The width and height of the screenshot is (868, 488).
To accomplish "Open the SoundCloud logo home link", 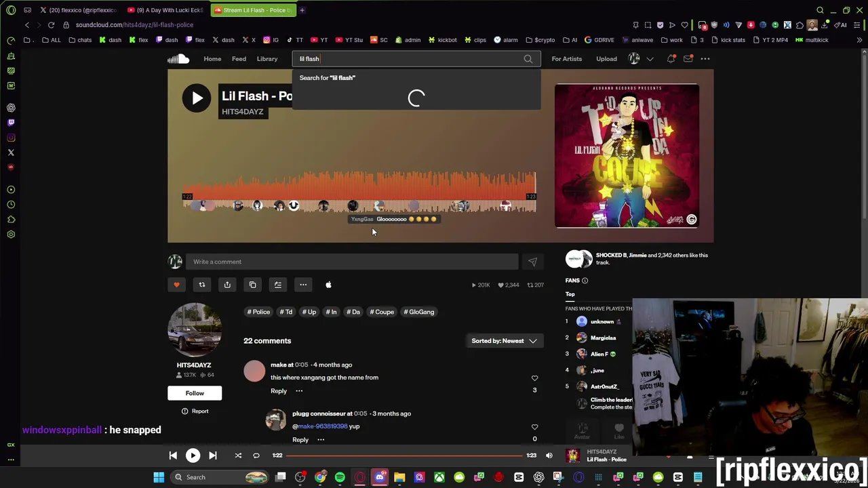I will pos(178,59).
